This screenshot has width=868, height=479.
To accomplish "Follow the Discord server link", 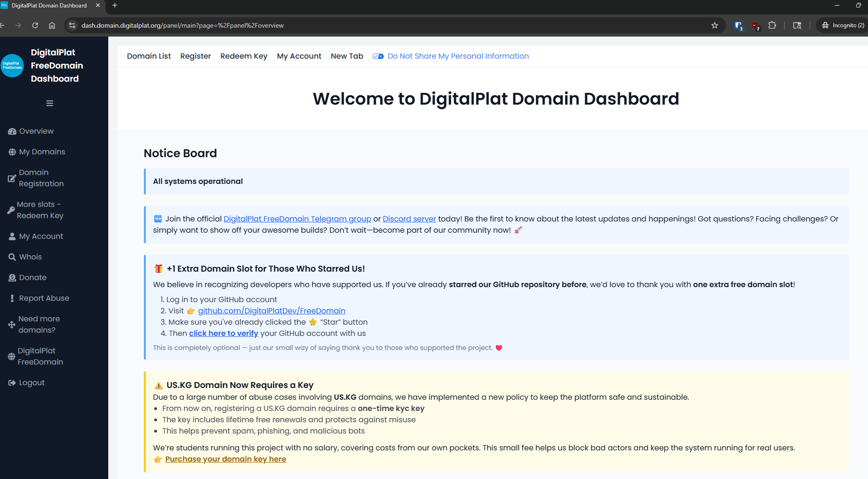I will point(409,219).
